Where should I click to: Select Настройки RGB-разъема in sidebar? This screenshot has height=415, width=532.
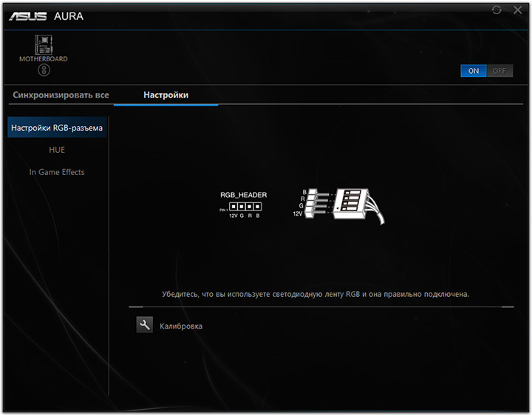(x=57, y=128)
